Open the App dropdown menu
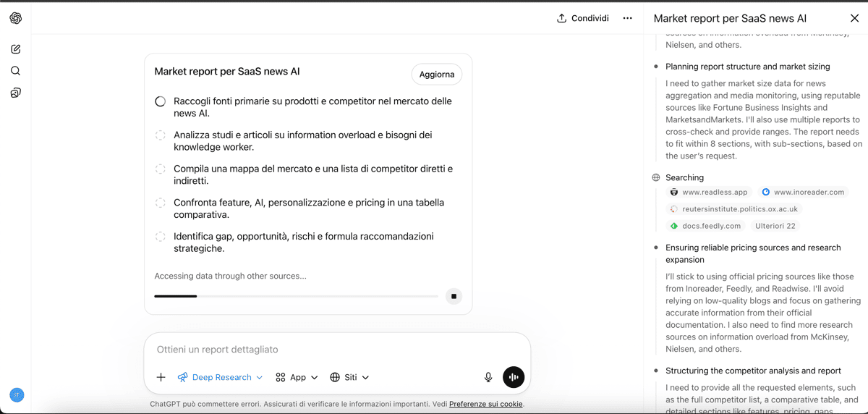This screenshot has height=414, width=868. tap(297, 377)
